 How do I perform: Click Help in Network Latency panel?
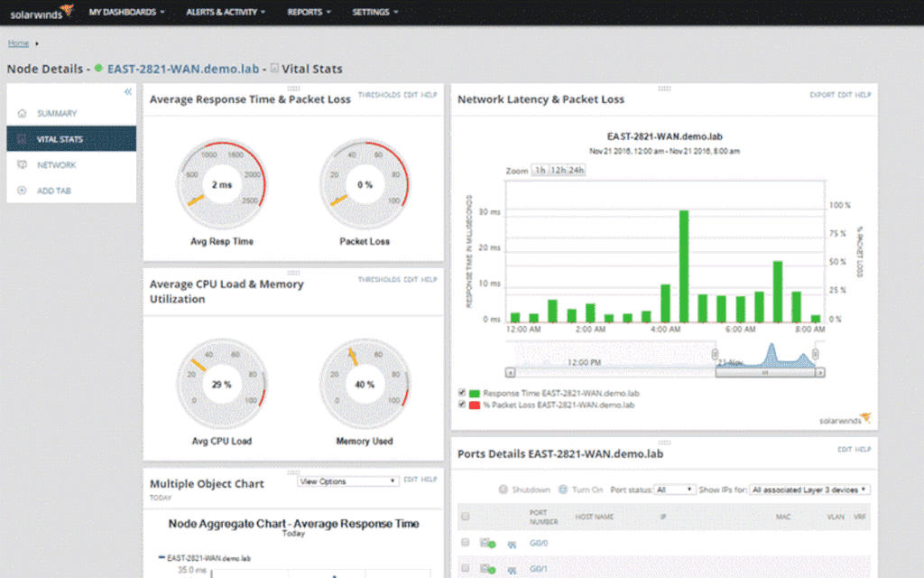click(863, 95)
